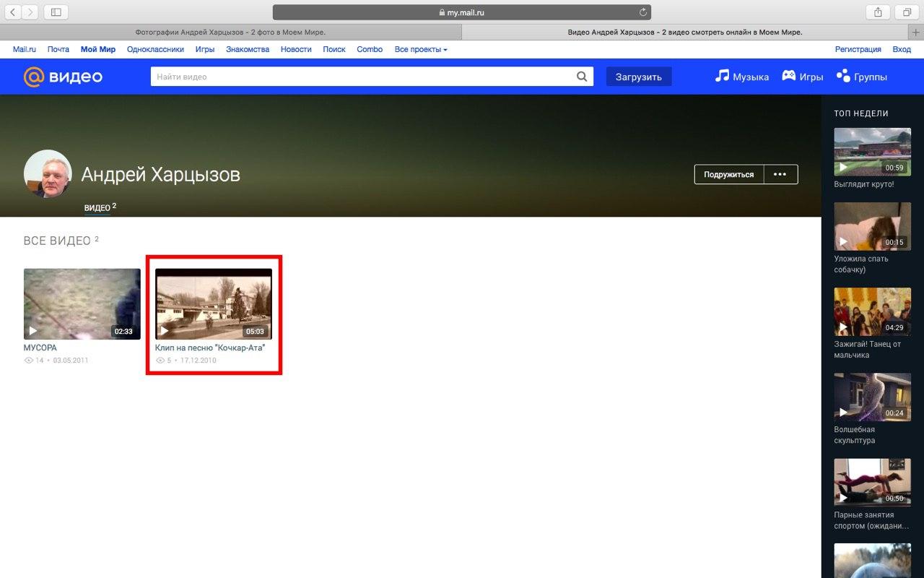Click the 03.05.2011 upload date
The image size is (924, 578).
pyautogui.click(x=71, y=360)
